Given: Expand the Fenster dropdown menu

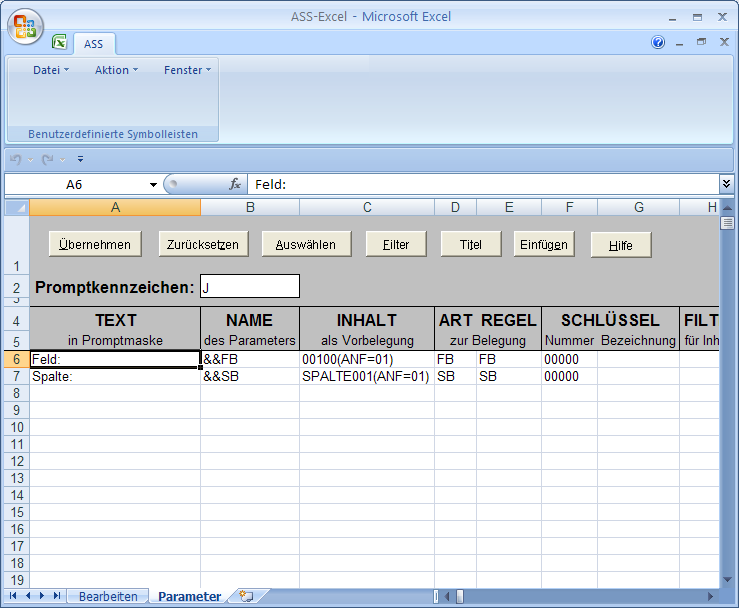Looking at the screenshot, I should (x=187, y=70).
